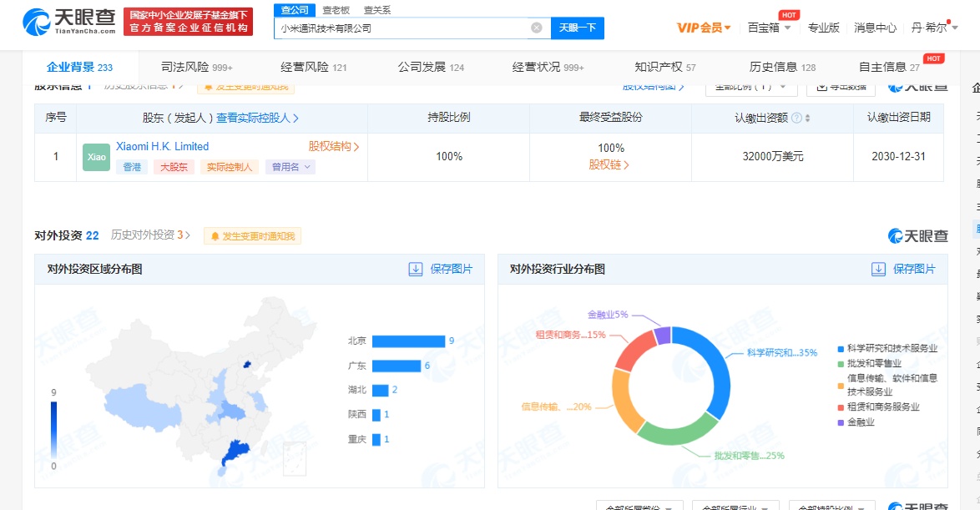Click the 北京 bar in region chart
The height and width of the screenshot is (510, 980).
click(408, 341)
